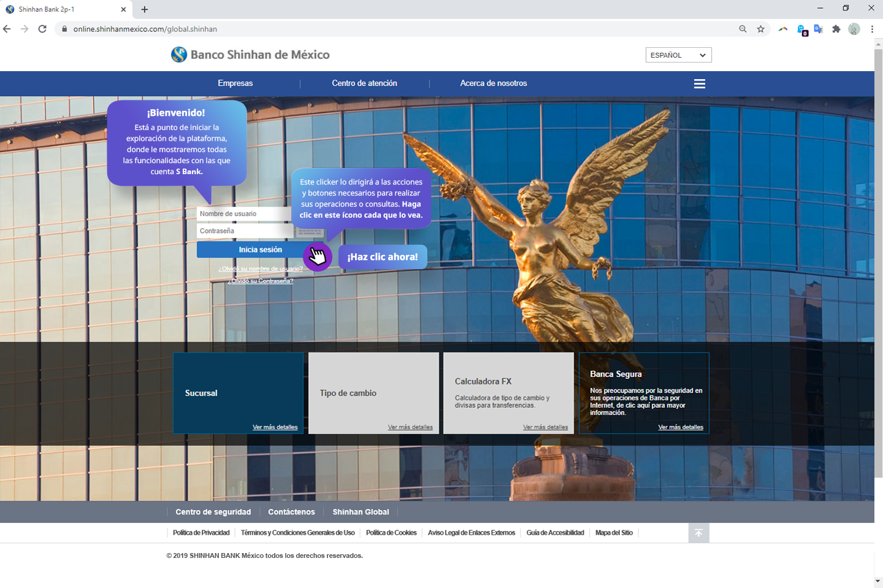Image resolution: width=883 pixels, height=588 pixels.
Task: Reload the page with refresh icon
Action: (42, 29)
